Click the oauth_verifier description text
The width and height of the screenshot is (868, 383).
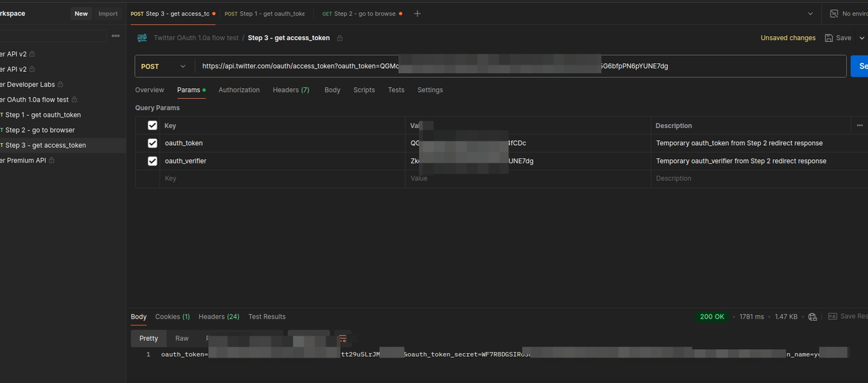(x=741, y=161)
